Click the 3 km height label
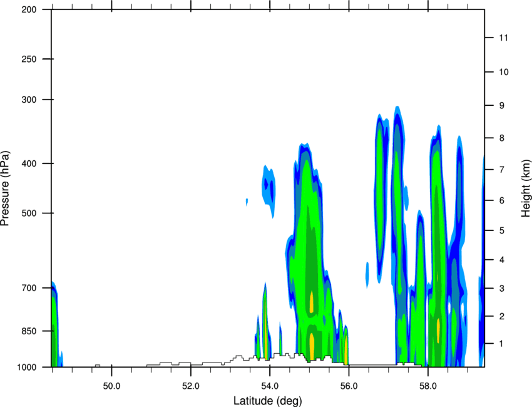Viewport: 532px width, 407px height. pos(502,289)
